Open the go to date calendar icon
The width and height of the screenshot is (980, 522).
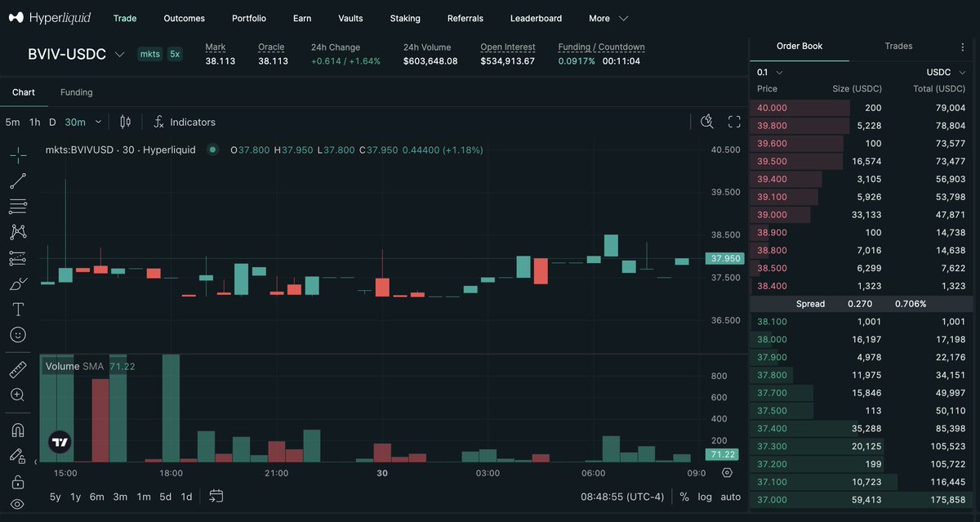point(216,496)
